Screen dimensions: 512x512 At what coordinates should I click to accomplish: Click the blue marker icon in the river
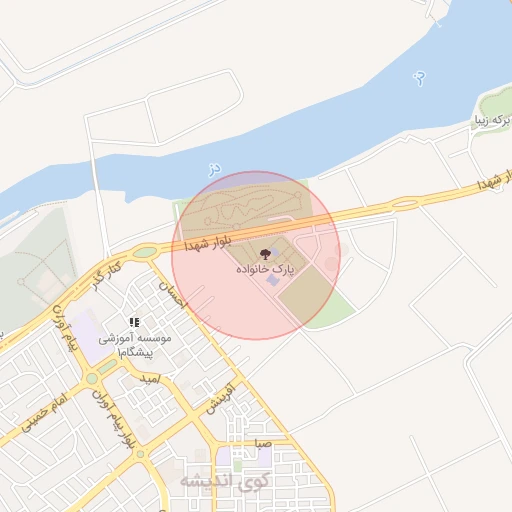point(420,79)
